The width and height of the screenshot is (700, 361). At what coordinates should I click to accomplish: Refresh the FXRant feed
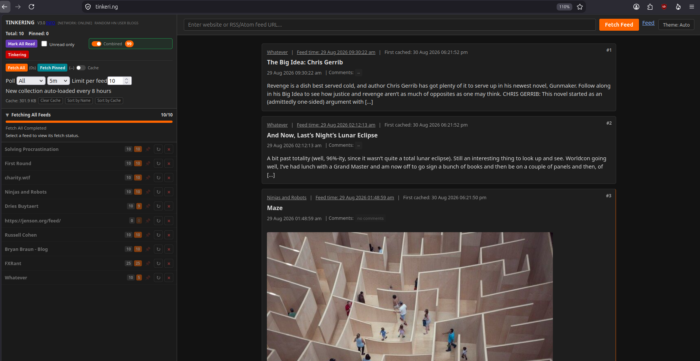click(x=158, y=263)
